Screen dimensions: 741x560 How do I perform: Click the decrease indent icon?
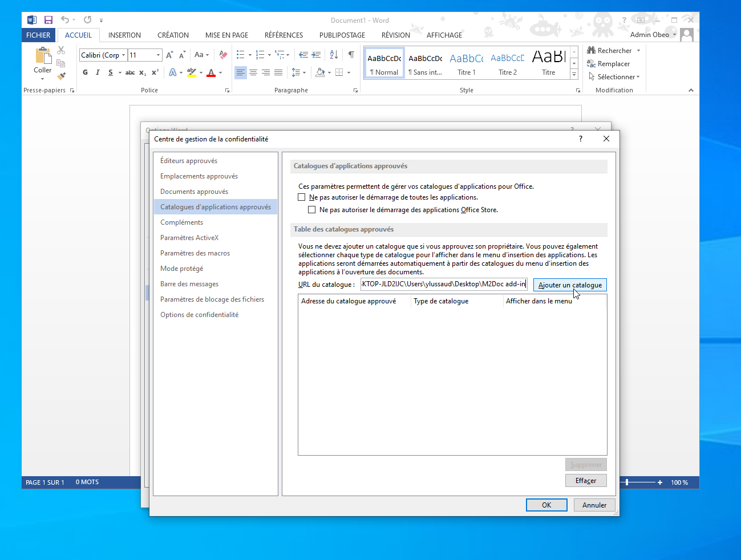click(x=303, y=55)
